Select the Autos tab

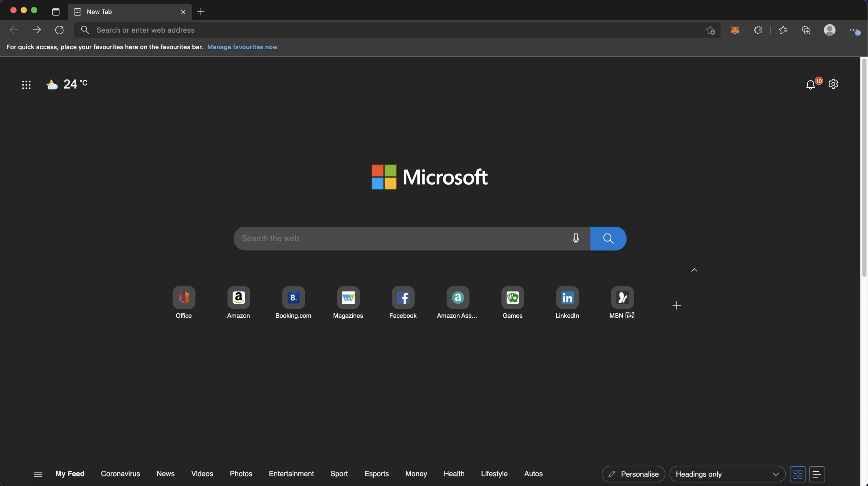(533, 474)
